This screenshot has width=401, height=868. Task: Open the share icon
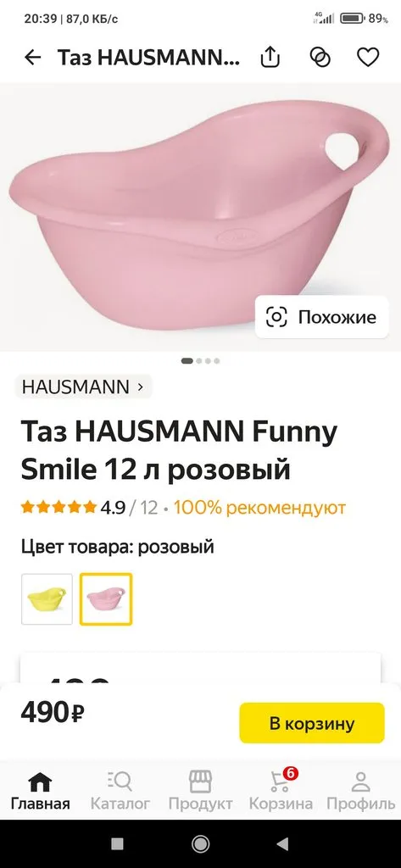click(x=270, y=57)
